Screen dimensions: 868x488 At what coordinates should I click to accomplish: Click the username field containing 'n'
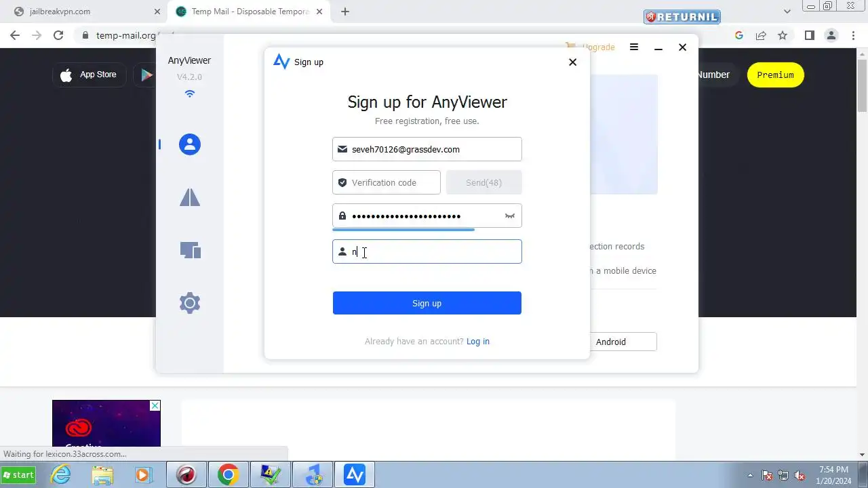427,251
